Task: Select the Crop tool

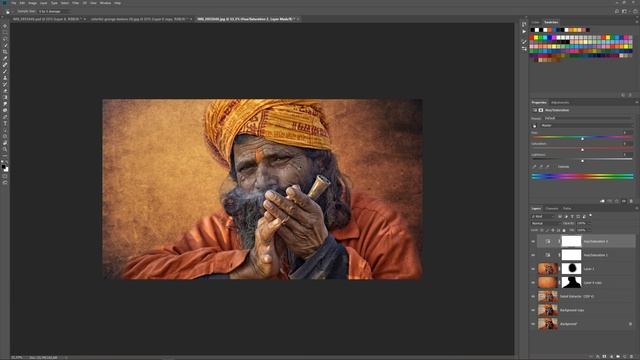Action: 5,52
